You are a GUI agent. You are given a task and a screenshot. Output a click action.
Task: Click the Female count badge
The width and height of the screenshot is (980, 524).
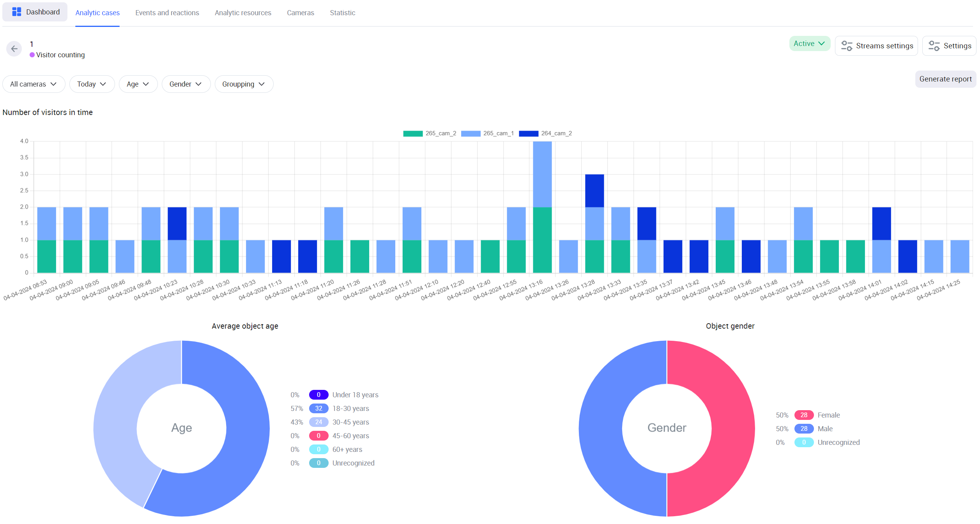(x=803, y=415)
